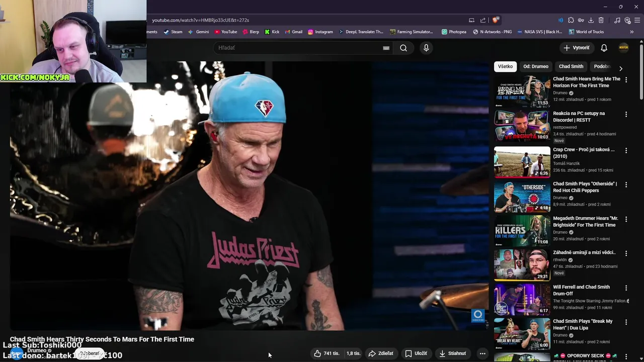644x362 pixels.
Task: Open browser extensions puzzle icon
Action: 571,20
